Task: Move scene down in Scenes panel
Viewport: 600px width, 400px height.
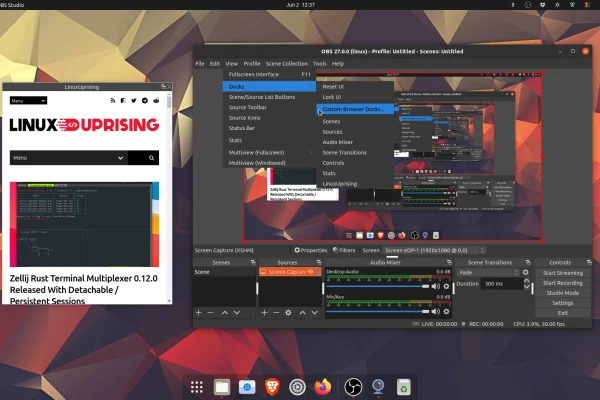Action: click(237, 313)
